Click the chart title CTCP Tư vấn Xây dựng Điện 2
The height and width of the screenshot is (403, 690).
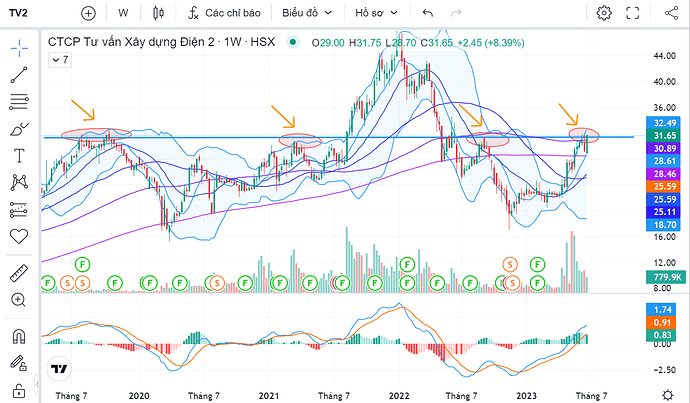click(x=131, y=42)
